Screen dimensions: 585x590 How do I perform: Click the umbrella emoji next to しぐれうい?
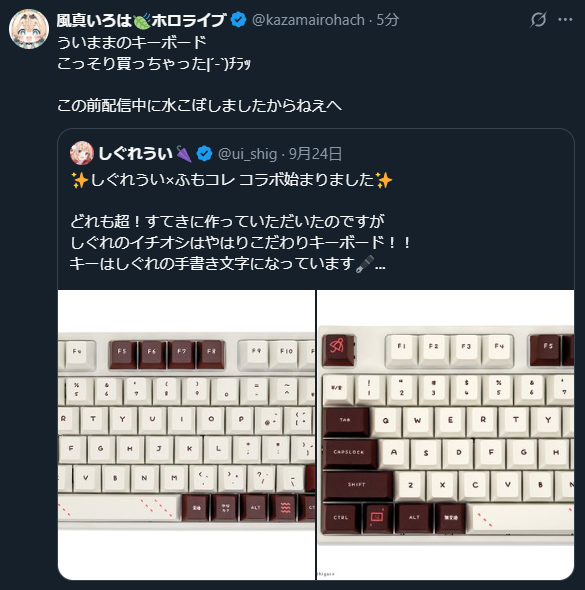[184, 154]
